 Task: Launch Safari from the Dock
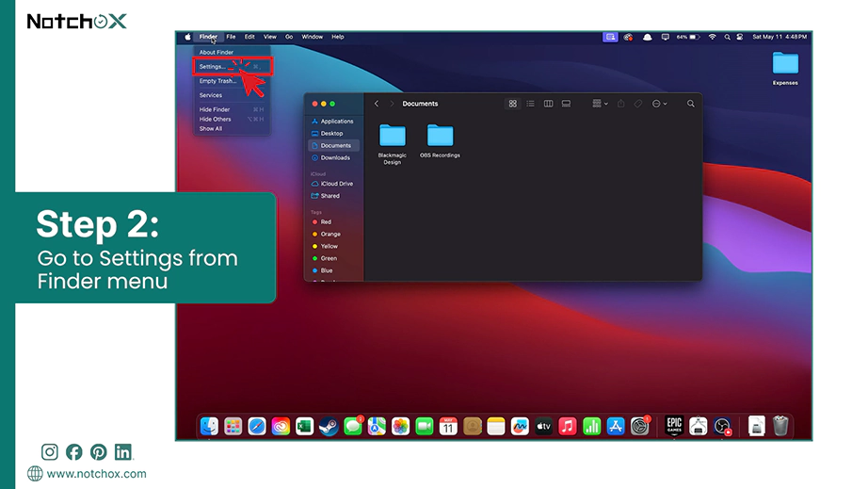point(257,426)
